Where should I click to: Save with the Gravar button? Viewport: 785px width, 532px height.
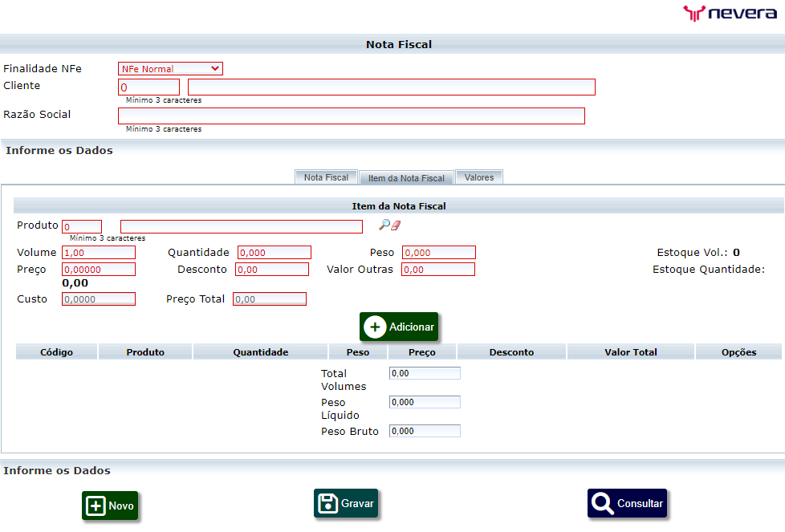346,503
